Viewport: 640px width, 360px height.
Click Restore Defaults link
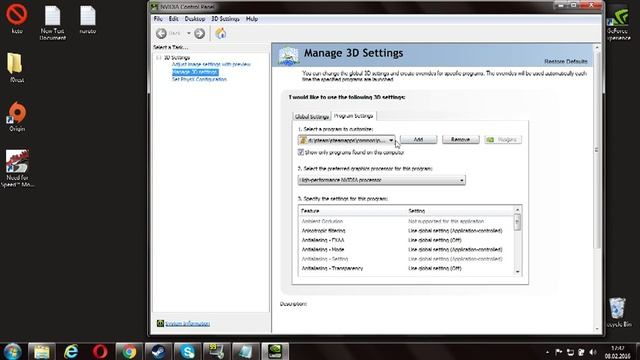click(x=566, y=61)
